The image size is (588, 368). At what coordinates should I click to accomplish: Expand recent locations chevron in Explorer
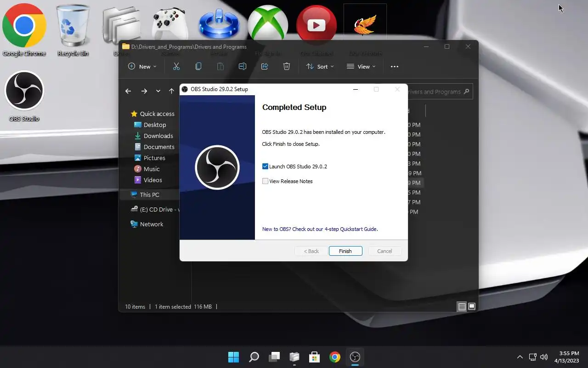click(158, 91)
